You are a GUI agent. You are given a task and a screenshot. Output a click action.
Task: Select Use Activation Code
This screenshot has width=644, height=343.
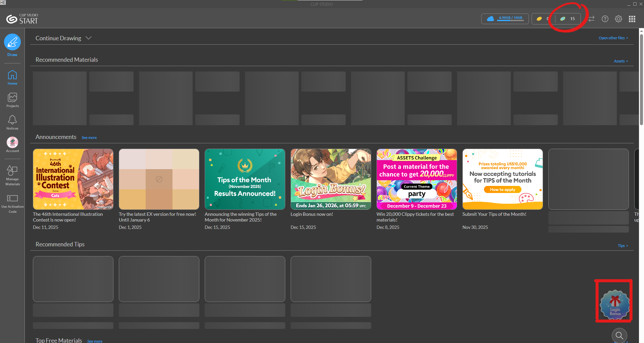12,204
